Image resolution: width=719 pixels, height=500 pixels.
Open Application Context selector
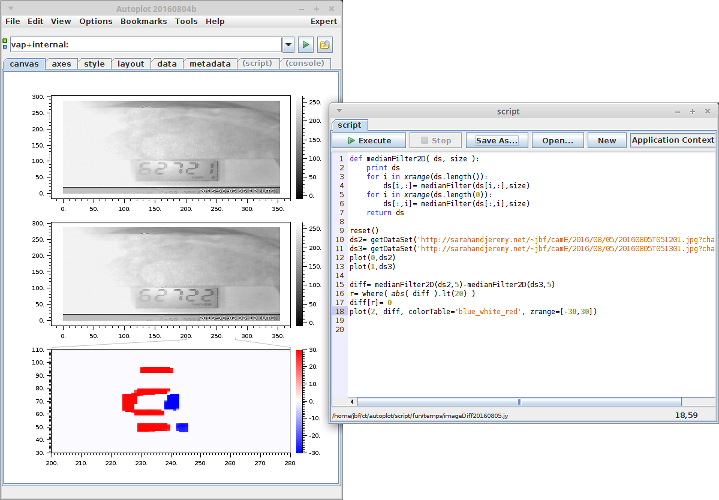coord(672,141)
